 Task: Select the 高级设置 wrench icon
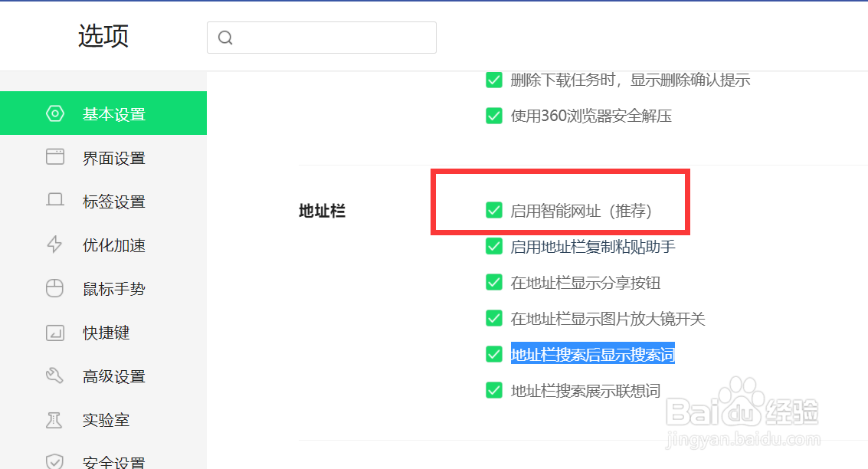(54, 376)
